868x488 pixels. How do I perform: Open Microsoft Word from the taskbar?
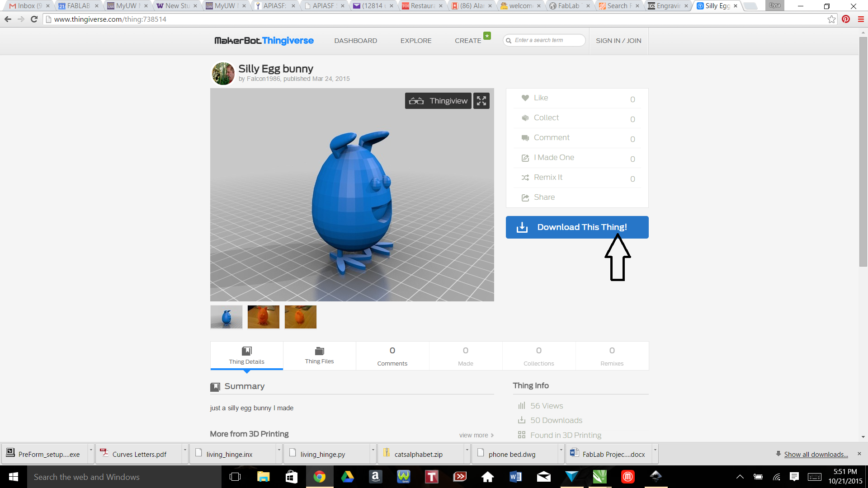pos(515,477)
